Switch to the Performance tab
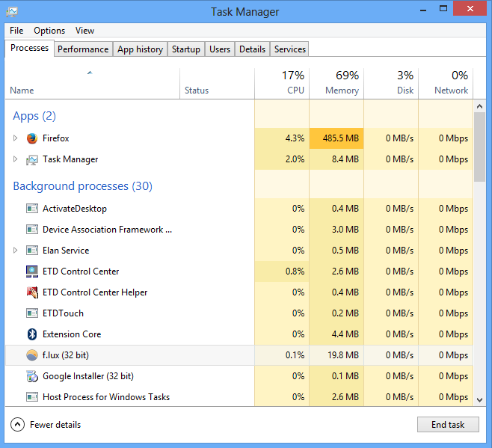This screenshot has width=492, height=448. pyautogui.click(x=83, y=49)
